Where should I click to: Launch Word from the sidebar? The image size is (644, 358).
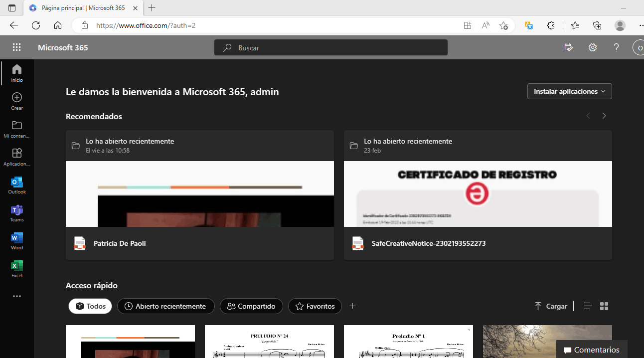pyautogui.click(x=17, y=240)
